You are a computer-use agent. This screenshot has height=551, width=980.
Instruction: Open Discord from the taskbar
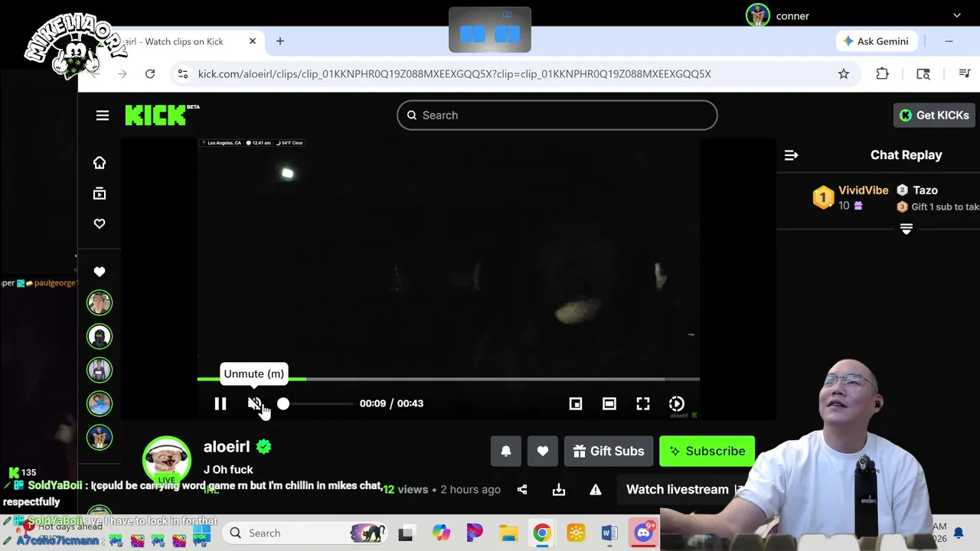pyautogui.click(x=643, y=533)
